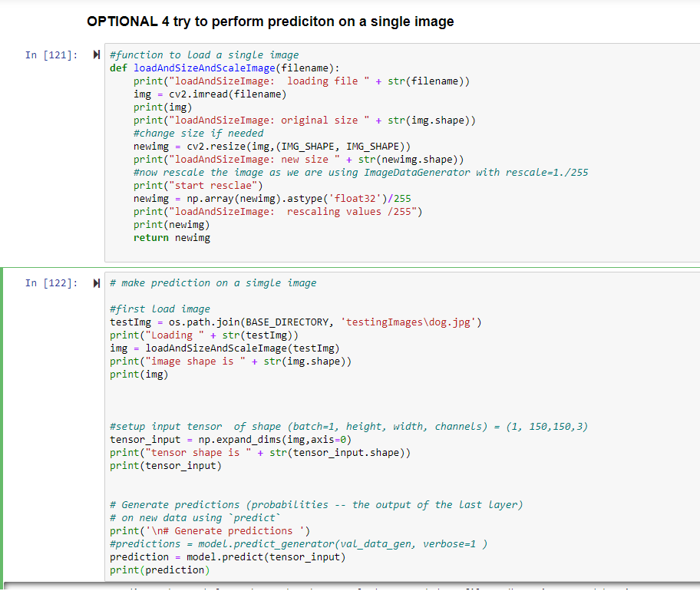Click the print("start resclae") line
700x591 pixels.
pyautogui.click(x=197, y=185)
